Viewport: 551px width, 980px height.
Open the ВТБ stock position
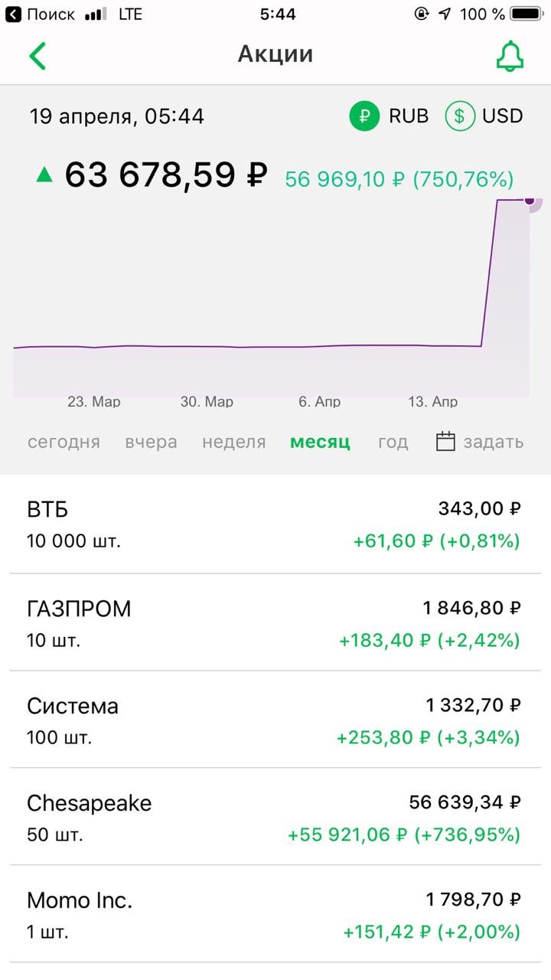(x=275, y=525)
